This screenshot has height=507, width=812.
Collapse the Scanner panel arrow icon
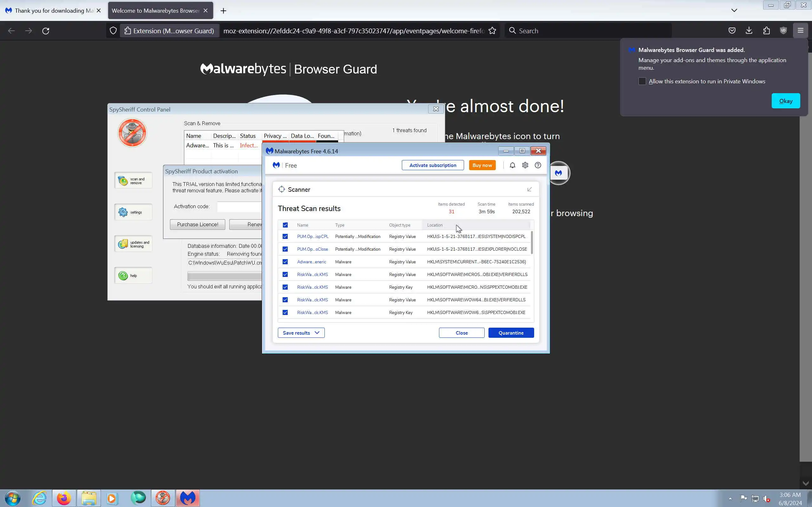click(x=529, y=189)
